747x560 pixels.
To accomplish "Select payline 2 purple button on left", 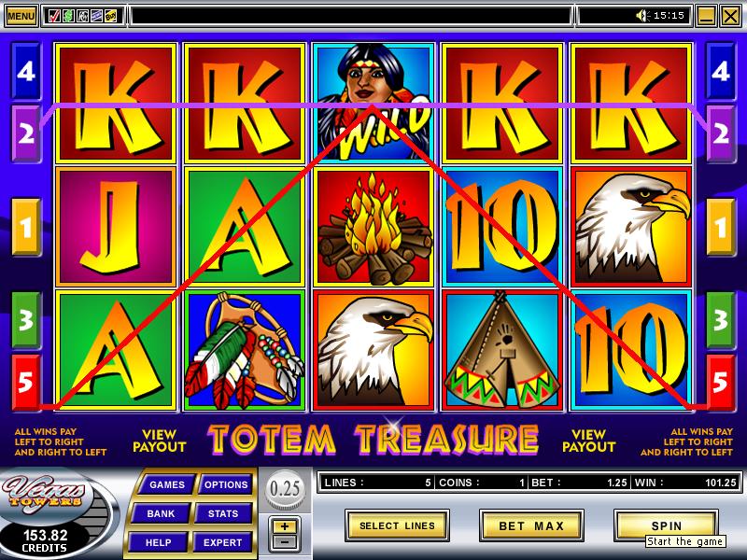I will click(x=26, y=133).
